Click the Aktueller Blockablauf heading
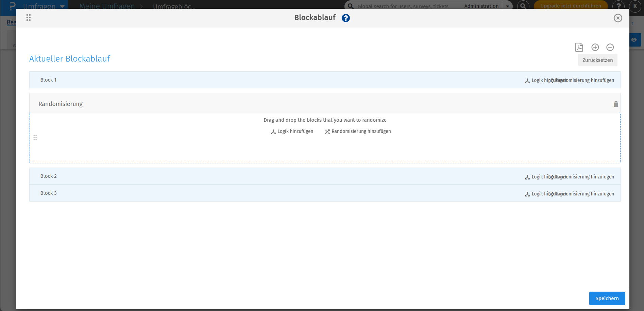This screenshot has height=311, width=644. point(70,59)
